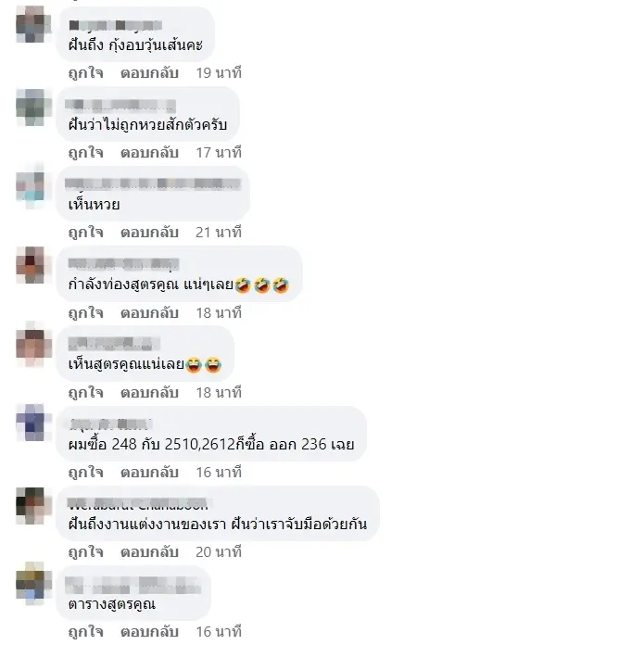Click the 19 นาที timestamp

[x=219, y=73]
